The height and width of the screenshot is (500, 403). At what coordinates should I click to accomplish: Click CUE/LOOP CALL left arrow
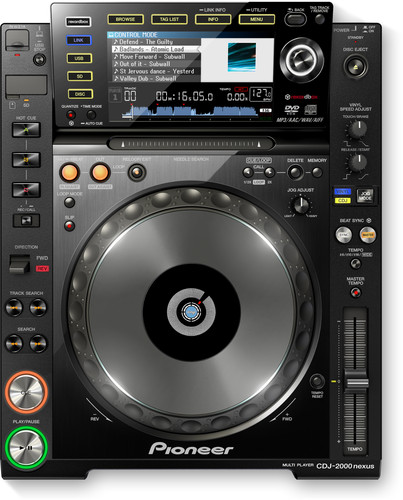coord(248,172)
